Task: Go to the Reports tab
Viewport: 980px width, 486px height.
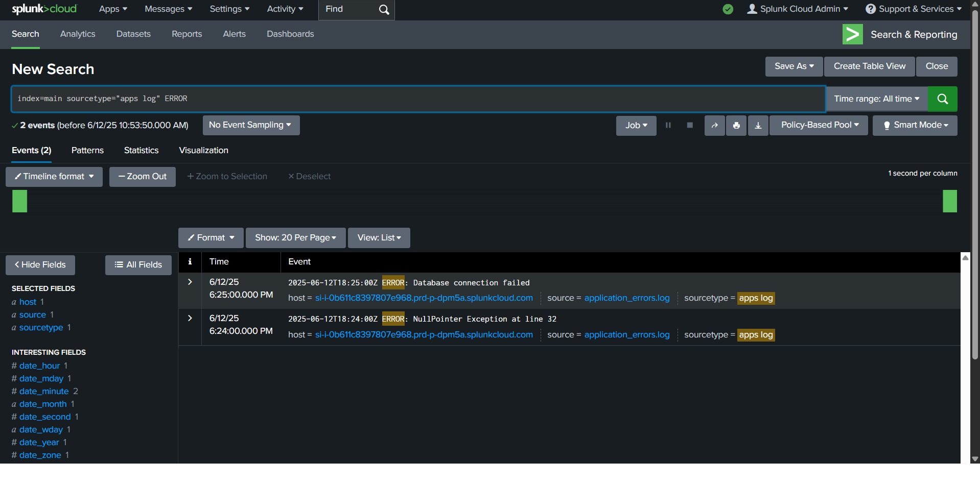Action: (x=187, y=34)
